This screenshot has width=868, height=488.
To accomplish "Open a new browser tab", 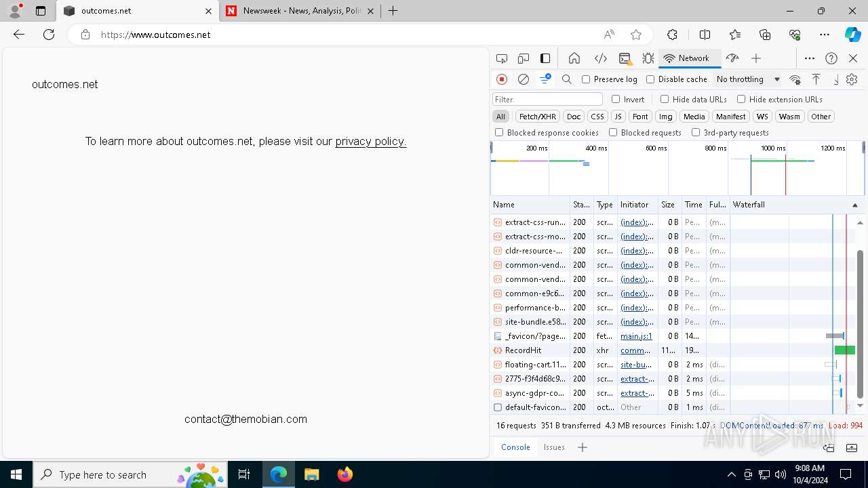I will (x=393, y=11).
